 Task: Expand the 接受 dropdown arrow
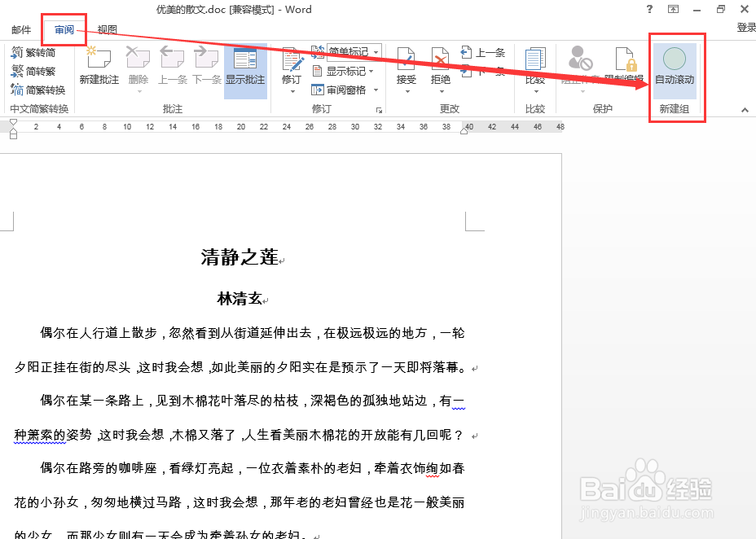click(x=407, y=91)
